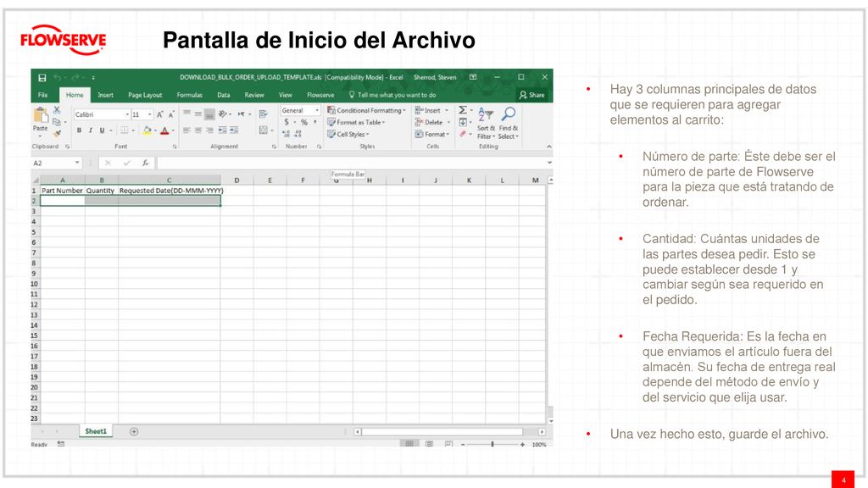
Task: Expand the formula bar chevron
Action: pyautogui.click(x=549, y=163)
